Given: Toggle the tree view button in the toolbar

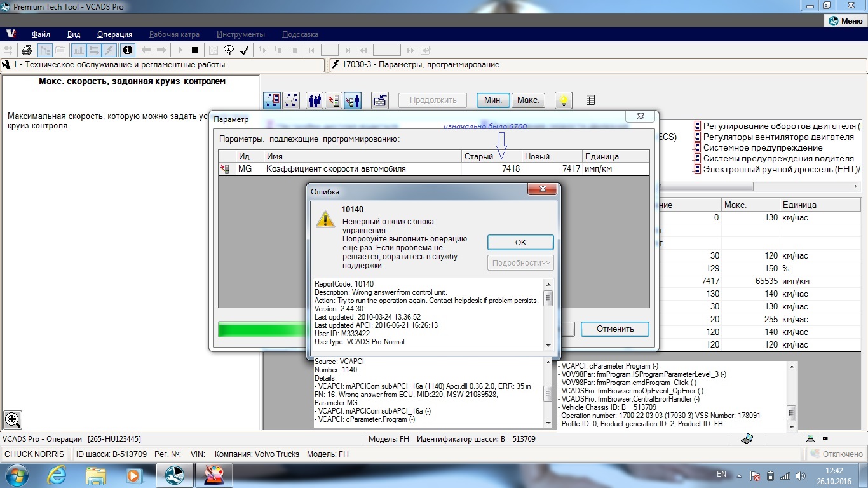Looking at the screenshot, I should coord(45,50).
